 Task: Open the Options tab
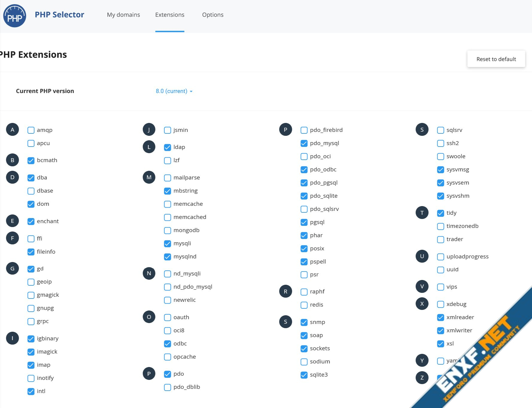click(x=212, y=15)
